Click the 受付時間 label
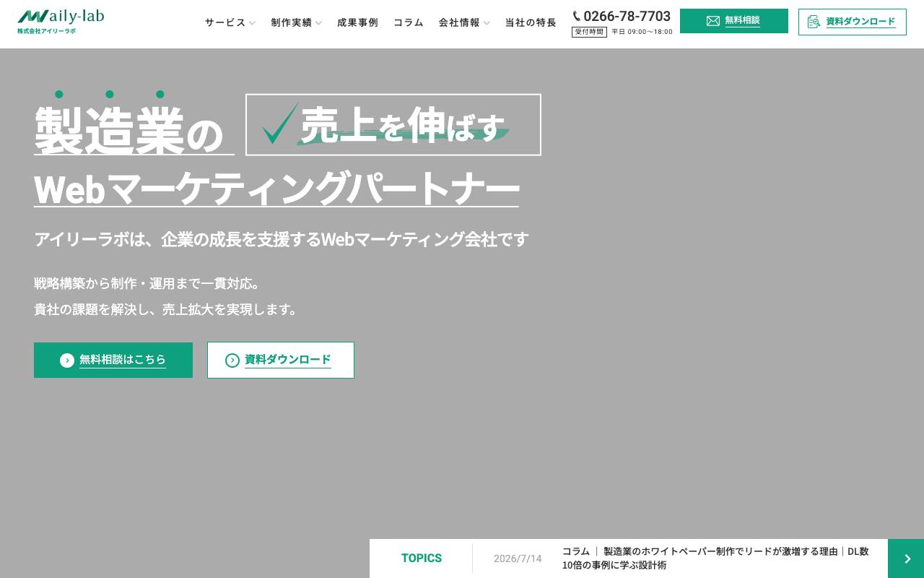 pos(589,32)
